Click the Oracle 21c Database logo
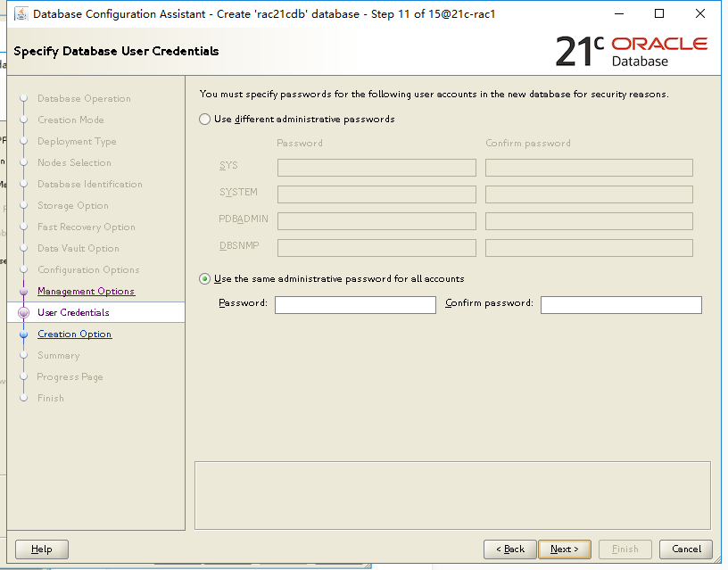Viewport: 728px width, 570px height. pyautogui.click(x=632, y=51)
